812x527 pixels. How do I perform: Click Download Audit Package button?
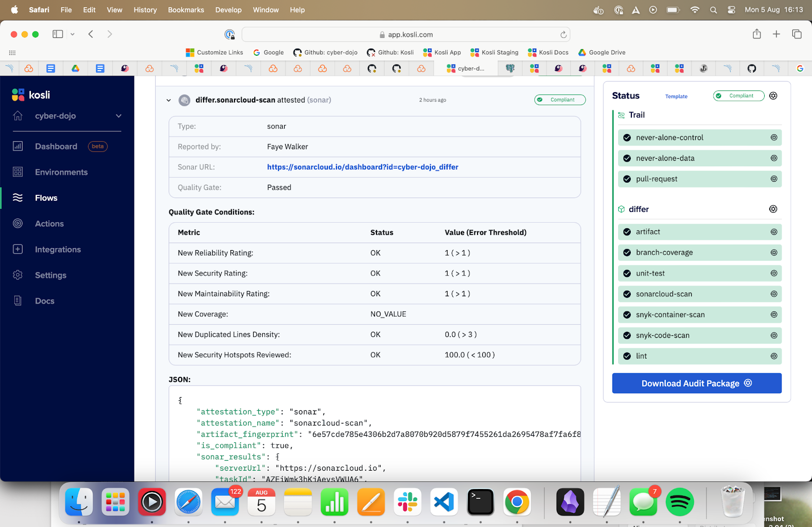tap(697, 383)
